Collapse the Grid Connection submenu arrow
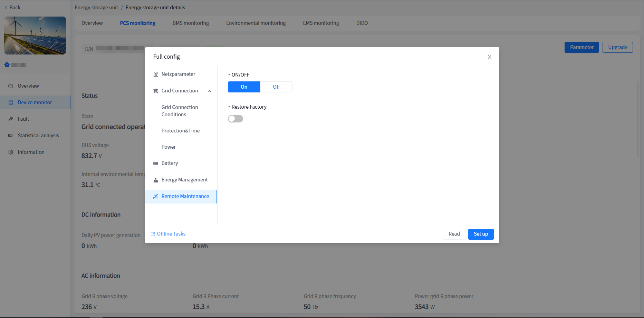 (210, 91)
